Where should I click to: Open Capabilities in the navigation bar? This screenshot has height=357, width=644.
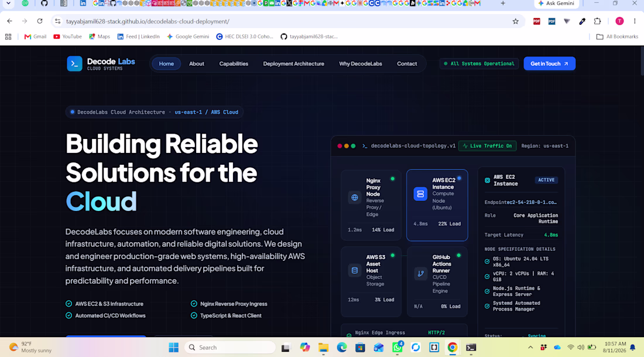click(234, 64)
